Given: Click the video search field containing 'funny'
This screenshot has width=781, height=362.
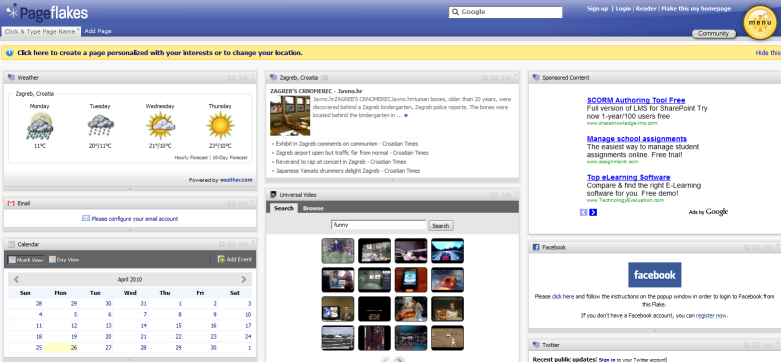Looking at the screenshot, I should pos(379,225).
